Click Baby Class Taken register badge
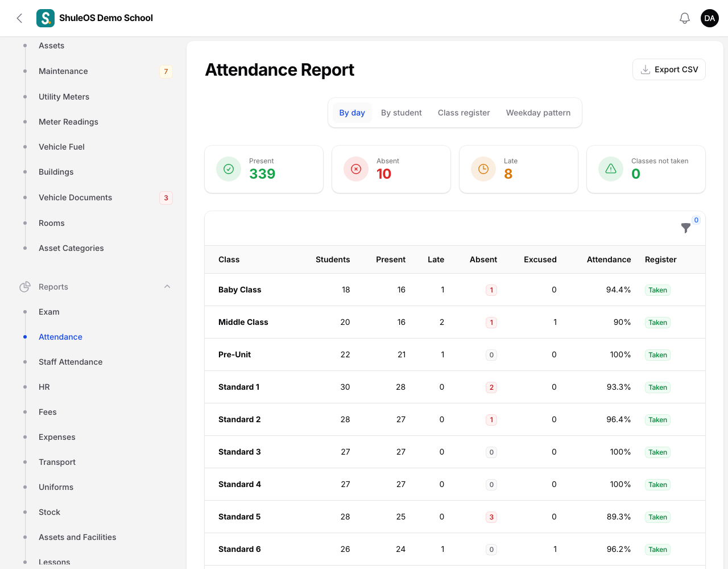 click(x=657, y=290)
